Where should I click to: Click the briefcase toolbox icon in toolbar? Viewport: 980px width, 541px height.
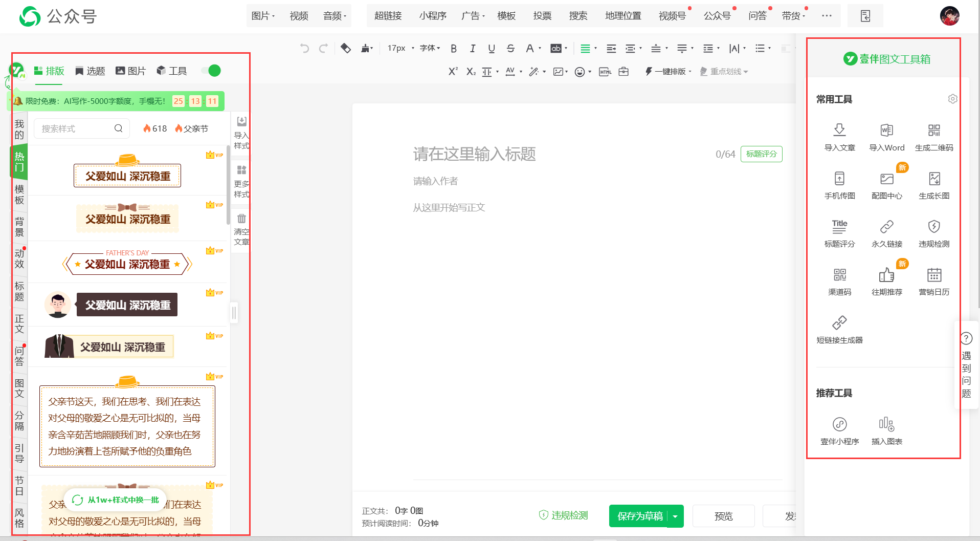[x=623, y=72]
